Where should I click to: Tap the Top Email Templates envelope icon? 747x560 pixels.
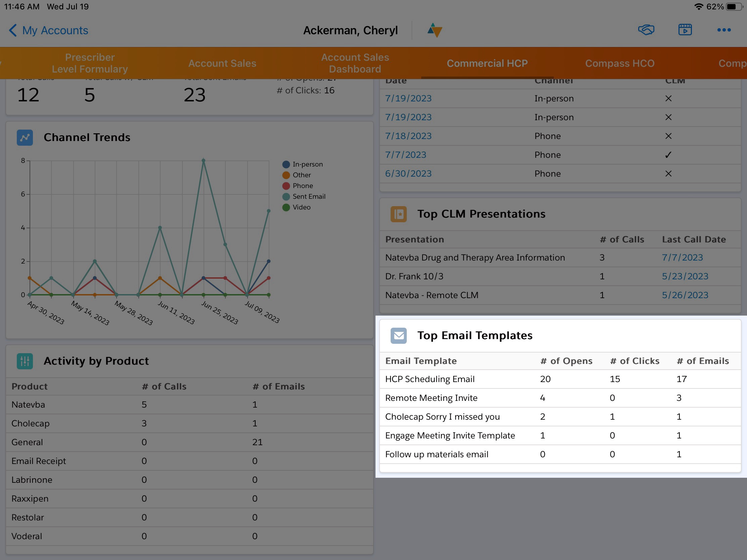[398, 335]
